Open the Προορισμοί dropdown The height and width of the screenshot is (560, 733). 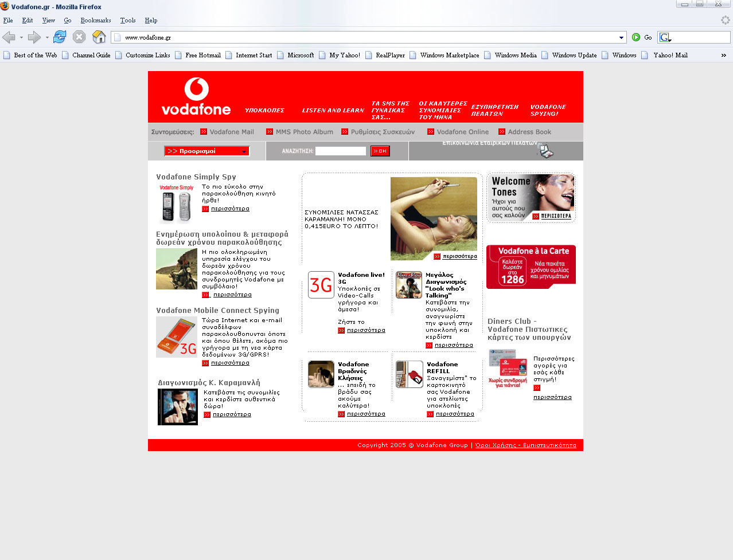pos(206,151)
